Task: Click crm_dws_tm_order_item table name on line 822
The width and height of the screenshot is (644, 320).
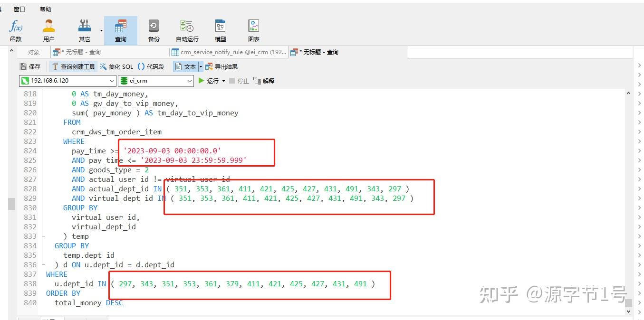Action: click(x=116, y=132)
